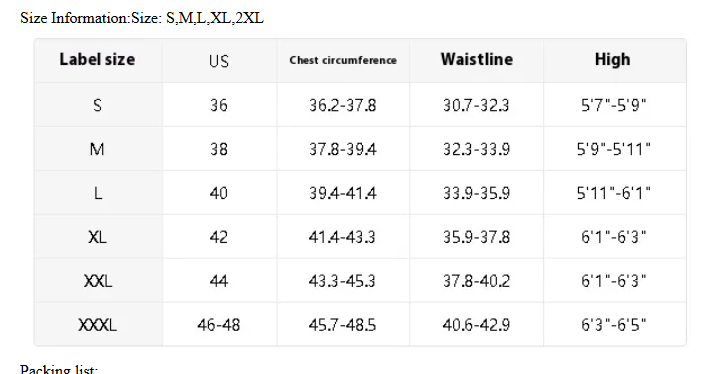The image size is (711, 374).
Task: Select chest value 36.2-37.8
Action: tap(343, 105)
